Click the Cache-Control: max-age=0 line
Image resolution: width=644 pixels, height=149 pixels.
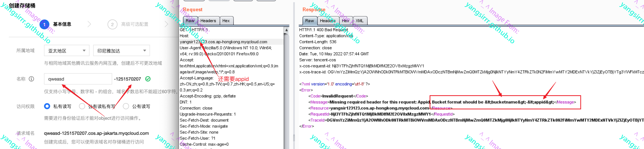(204, 144)
